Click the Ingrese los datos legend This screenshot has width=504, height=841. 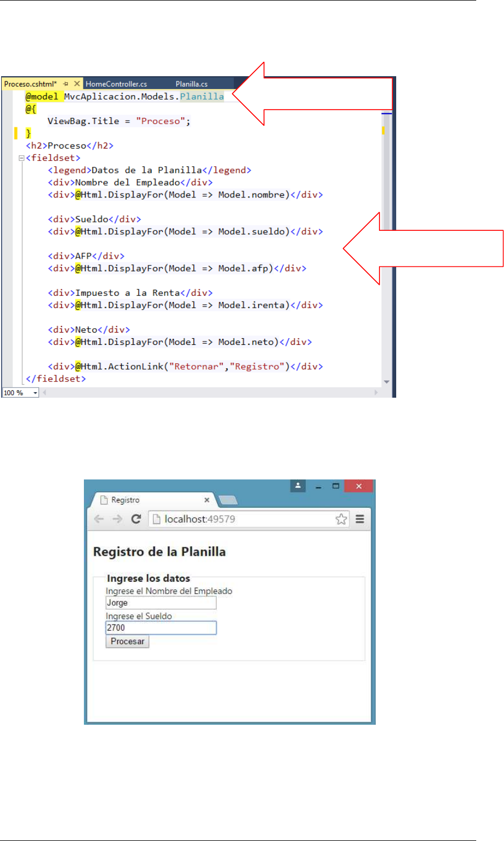[x=148, y=578]
